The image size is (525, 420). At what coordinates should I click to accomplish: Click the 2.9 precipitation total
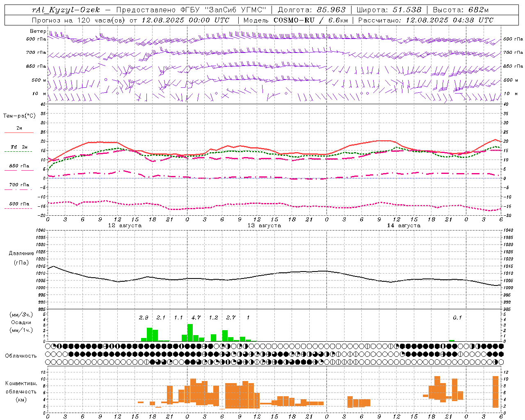tap(144, 318)
